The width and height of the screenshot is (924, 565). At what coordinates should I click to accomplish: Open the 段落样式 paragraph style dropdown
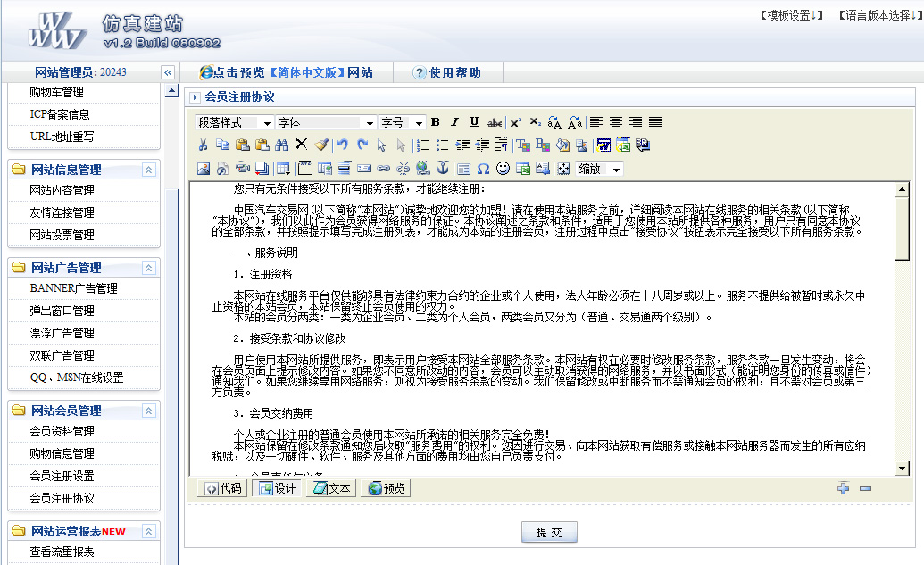coord(235,122)
